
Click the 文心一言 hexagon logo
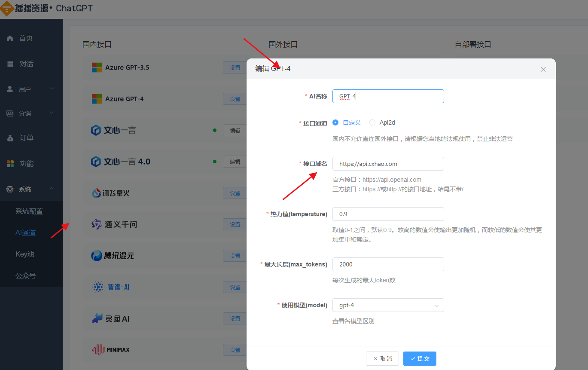coord(96,130)
